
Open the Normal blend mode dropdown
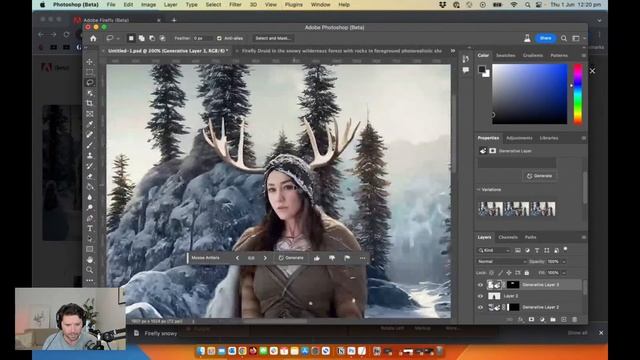point(502,261)
